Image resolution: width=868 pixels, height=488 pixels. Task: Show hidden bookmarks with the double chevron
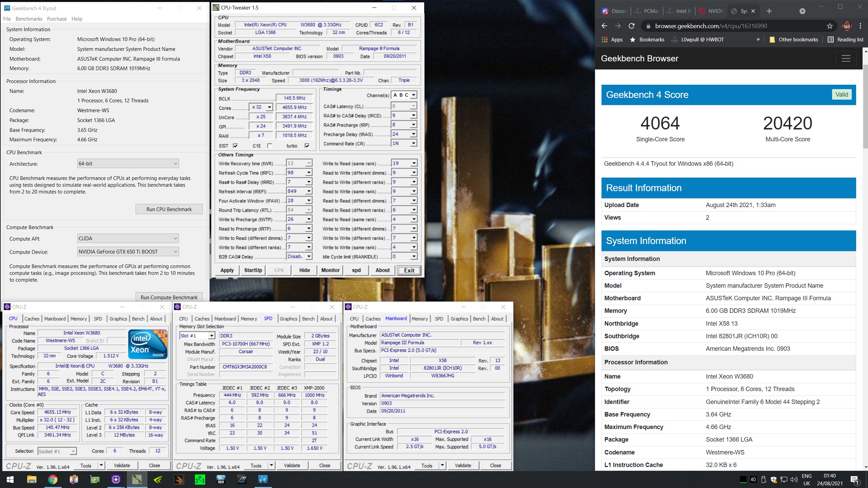(x=758, y=40)
